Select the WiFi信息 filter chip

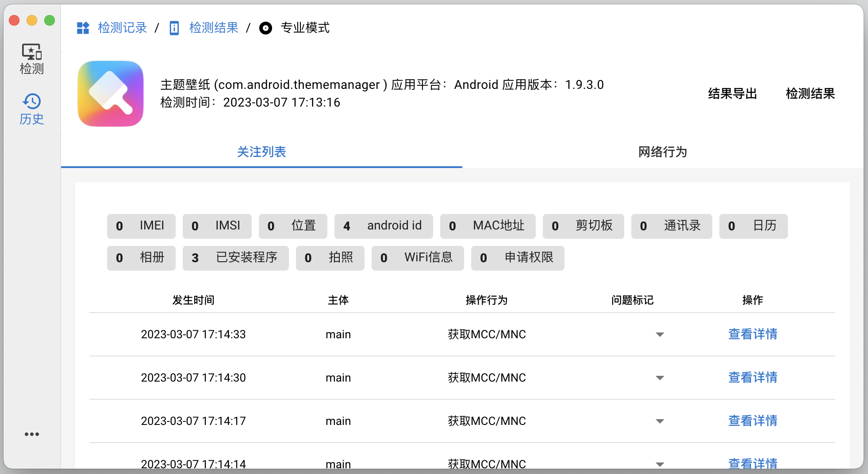(418, 258)
